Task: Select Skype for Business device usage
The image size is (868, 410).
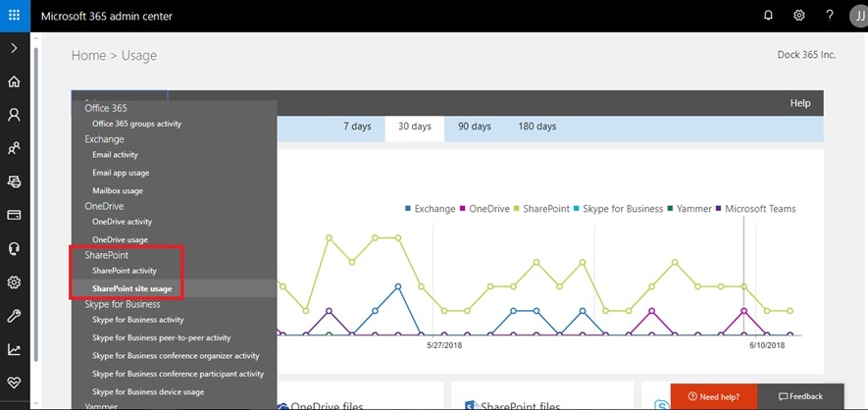Action: click(148, 391)
